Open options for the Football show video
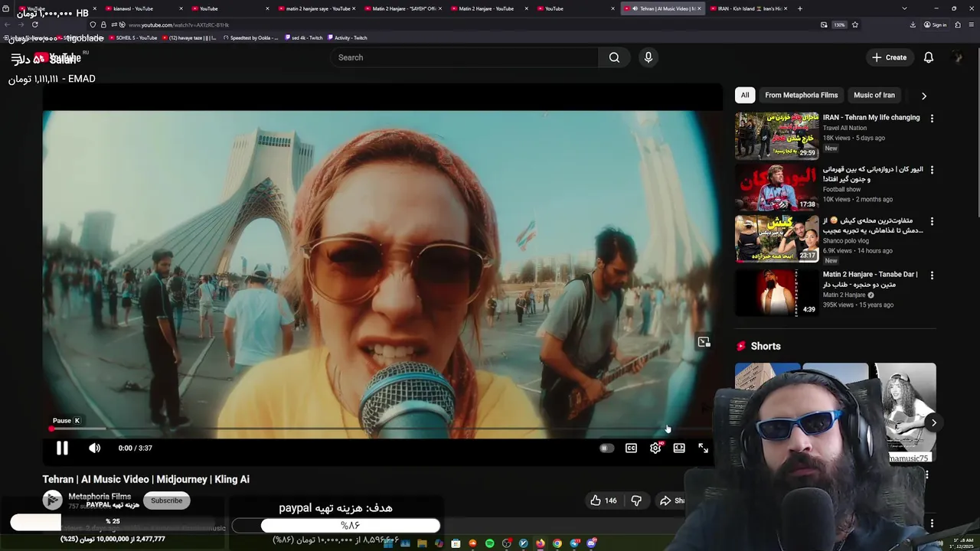The height and width of the screenshot is (551, 980). 932,170
